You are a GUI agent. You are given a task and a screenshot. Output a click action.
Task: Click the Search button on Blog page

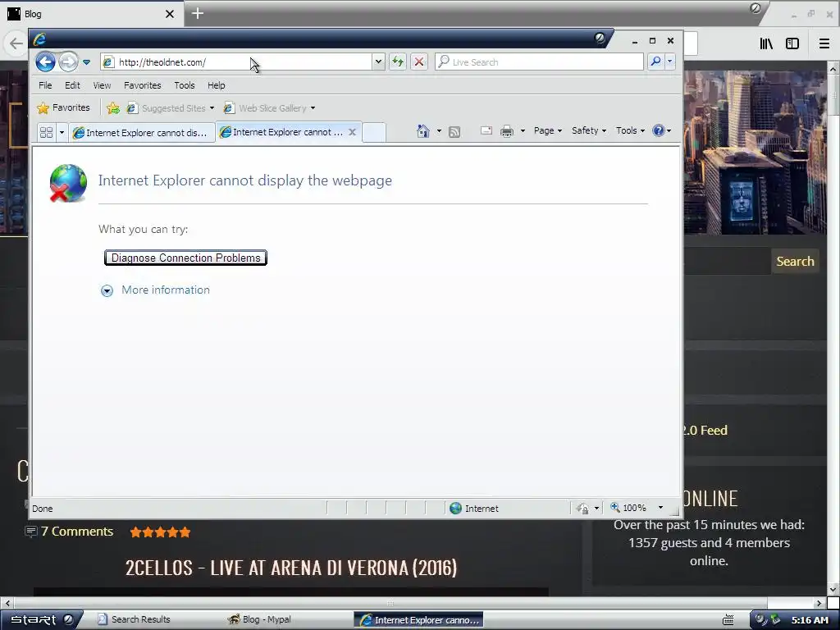coord(795,262)
